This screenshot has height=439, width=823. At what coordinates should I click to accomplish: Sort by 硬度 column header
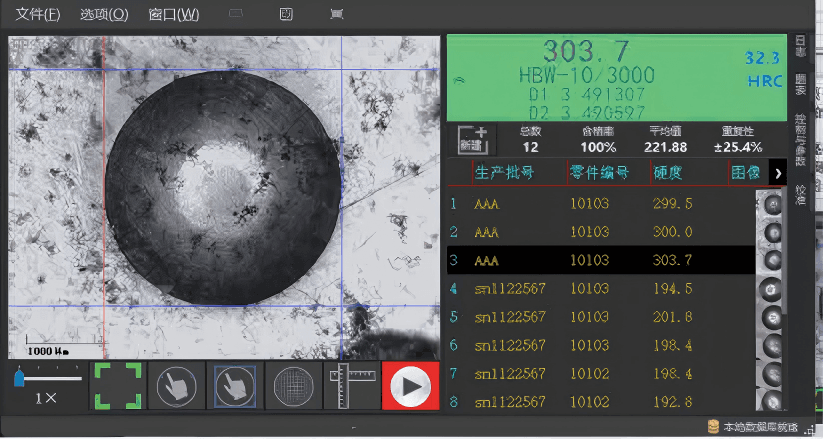tap(668, 173)
